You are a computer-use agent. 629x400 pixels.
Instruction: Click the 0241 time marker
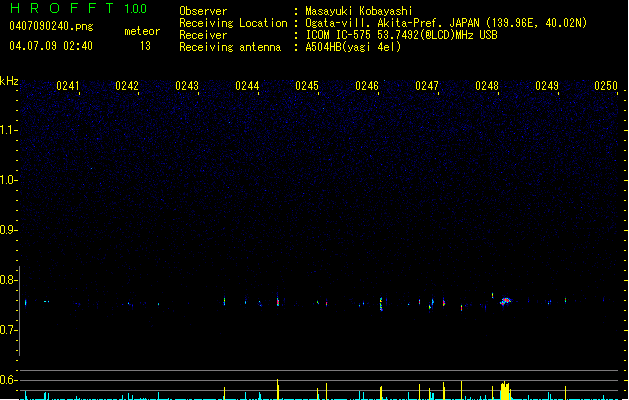[x=68, y=86]
